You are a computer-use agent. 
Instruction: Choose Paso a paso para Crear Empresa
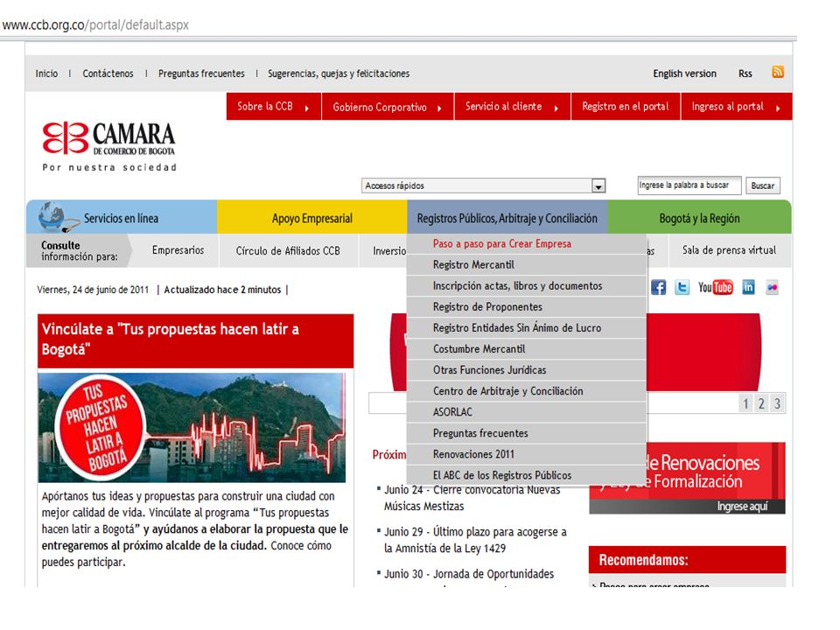527,244
